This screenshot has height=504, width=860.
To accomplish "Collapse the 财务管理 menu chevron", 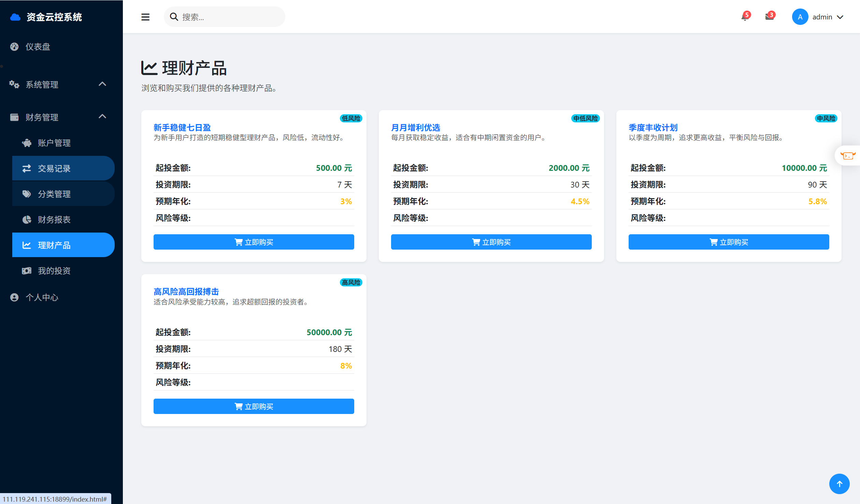I will 102,117.
